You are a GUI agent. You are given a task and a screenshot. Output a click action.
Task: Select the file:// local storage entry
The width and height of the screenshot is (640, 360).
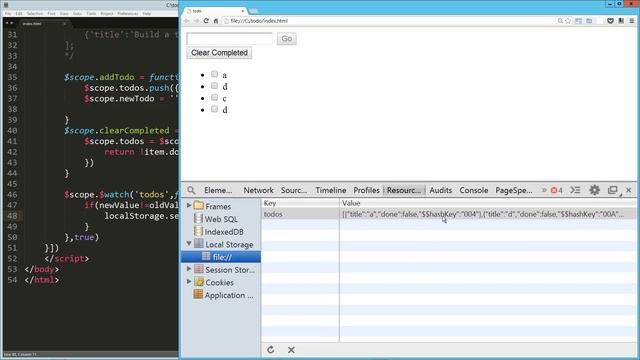coord(221,257)
